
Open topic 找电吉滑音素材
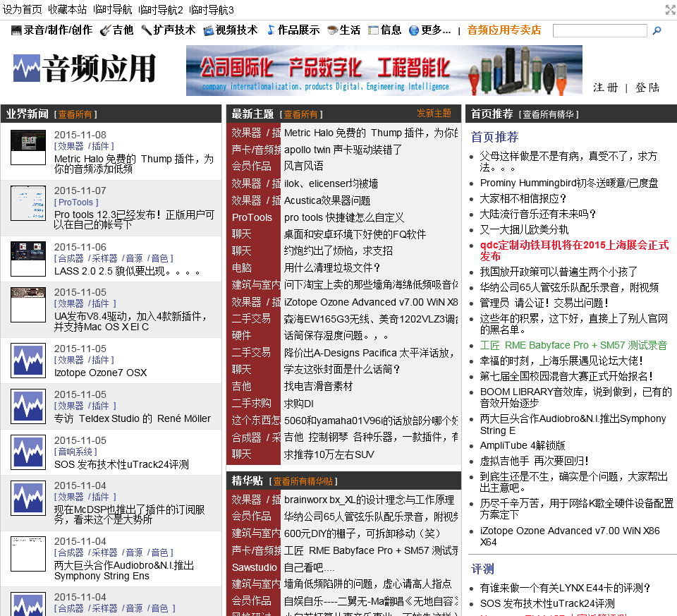pyautogui.click(x=318, y=386)
